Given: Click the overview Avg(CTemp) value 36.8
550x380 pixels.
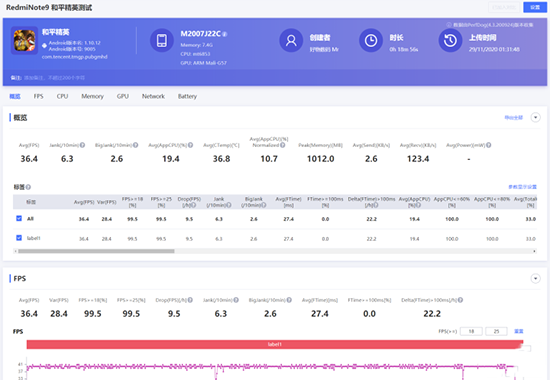Looking at the screenshot, I should pyautogui.click(x=222, y=159).
